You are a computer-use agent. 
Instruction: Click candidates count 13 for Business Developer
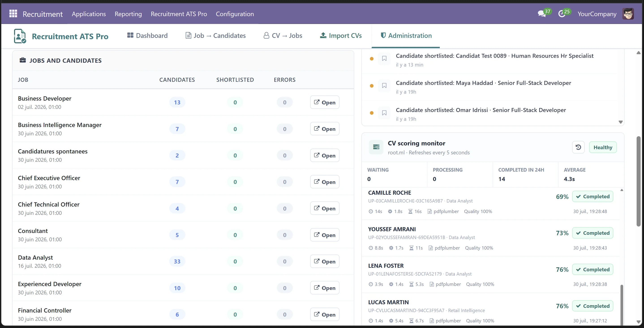(x=177, y=102)
